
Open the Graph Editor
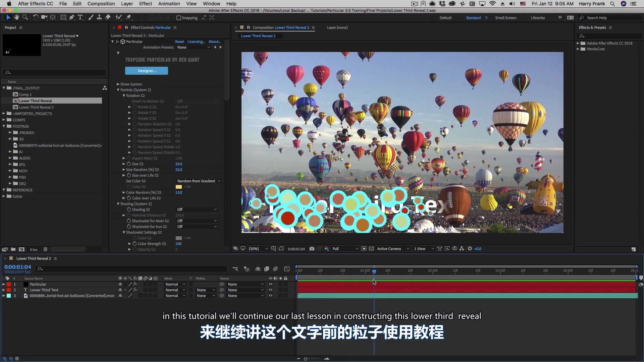pos(287,269)
